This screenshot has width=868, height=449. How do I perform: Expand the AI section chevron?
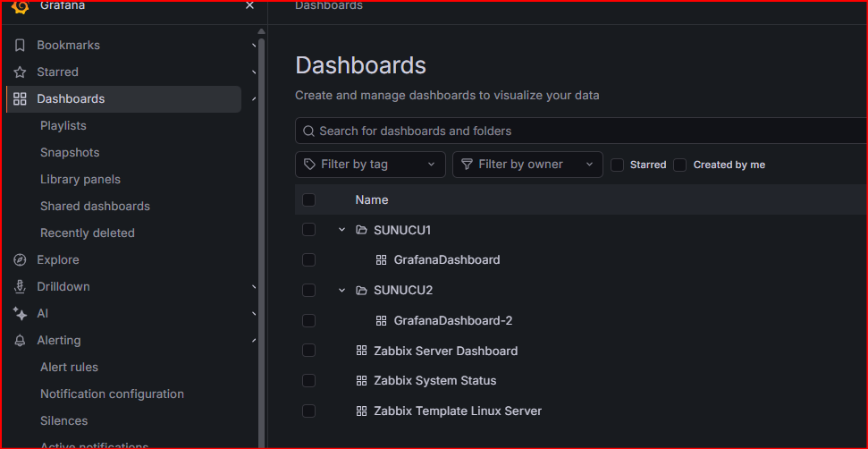[254, 314]
